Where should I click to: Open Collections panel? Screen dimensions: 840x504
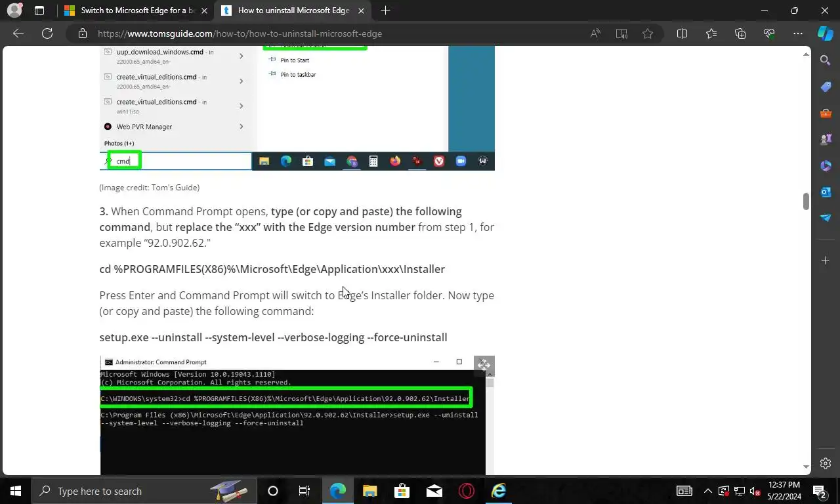click(740, 33)
